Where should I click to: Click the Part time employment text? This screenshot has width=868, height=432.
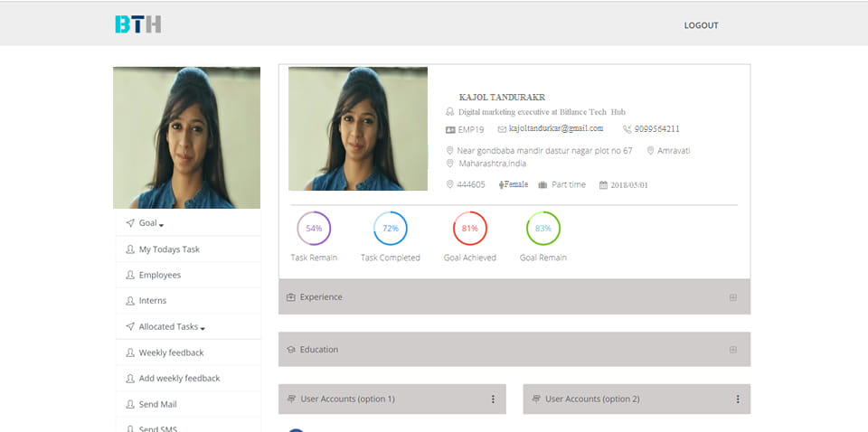569,184
